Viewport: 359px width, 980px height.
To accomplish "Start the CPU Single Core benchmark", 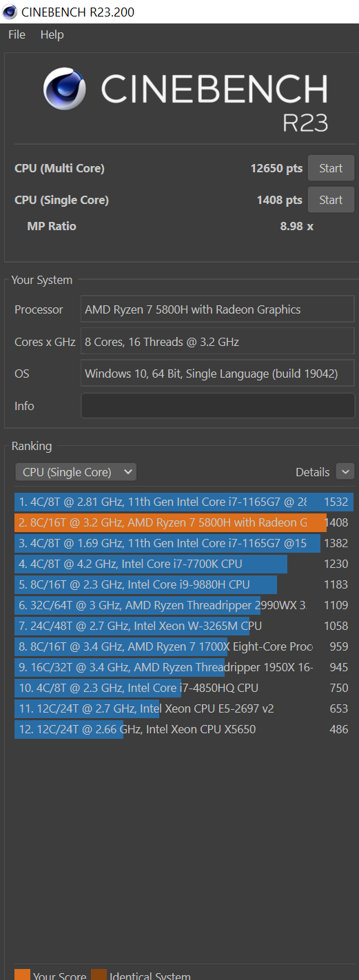I will [331, 200].
